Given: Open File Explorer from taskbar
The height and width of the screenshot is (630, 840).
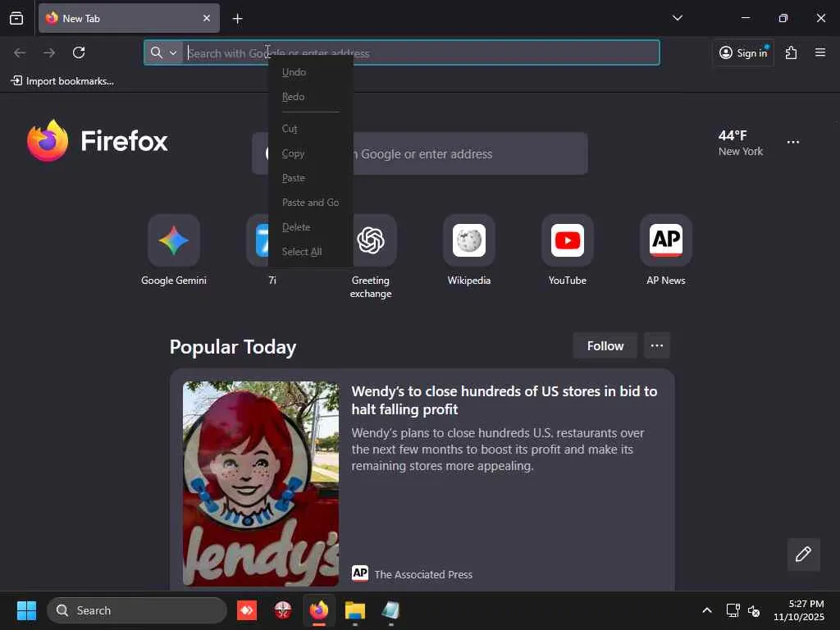Looking at the screenshot, I should 354,610.
